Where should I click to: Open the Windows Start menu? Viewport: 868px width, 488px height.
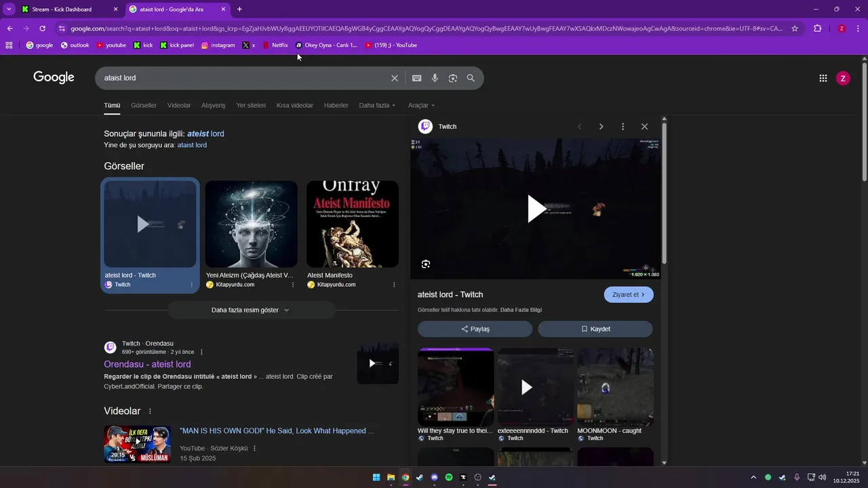click(x=376, y=477)
